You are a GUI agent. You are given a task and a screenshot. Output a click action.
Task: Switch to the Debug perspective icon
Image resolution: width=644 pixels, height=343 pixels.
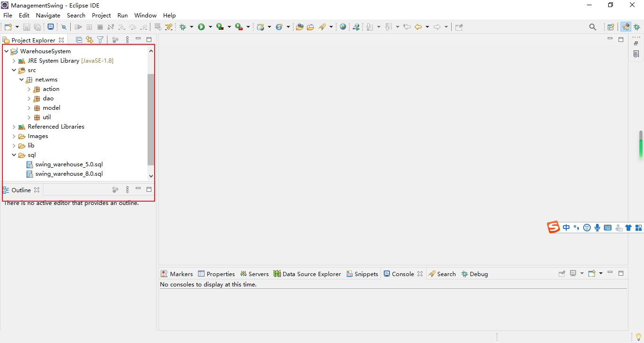click(x=637, y=27)
